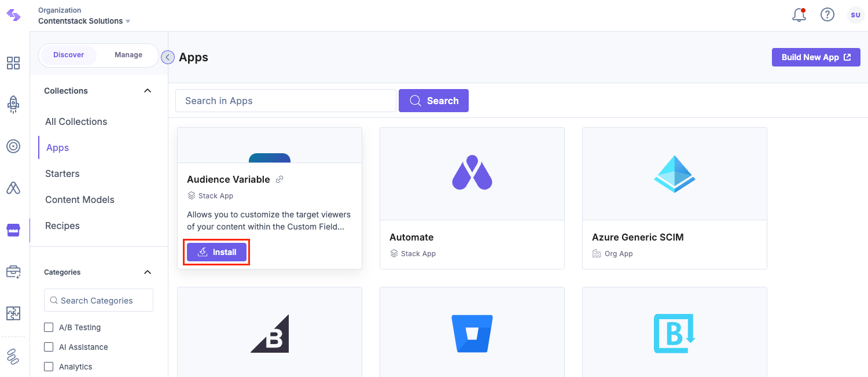Open the briefcase icon in left sidebar
This screenshot has width=868, height=377.
tap(13, 272)
